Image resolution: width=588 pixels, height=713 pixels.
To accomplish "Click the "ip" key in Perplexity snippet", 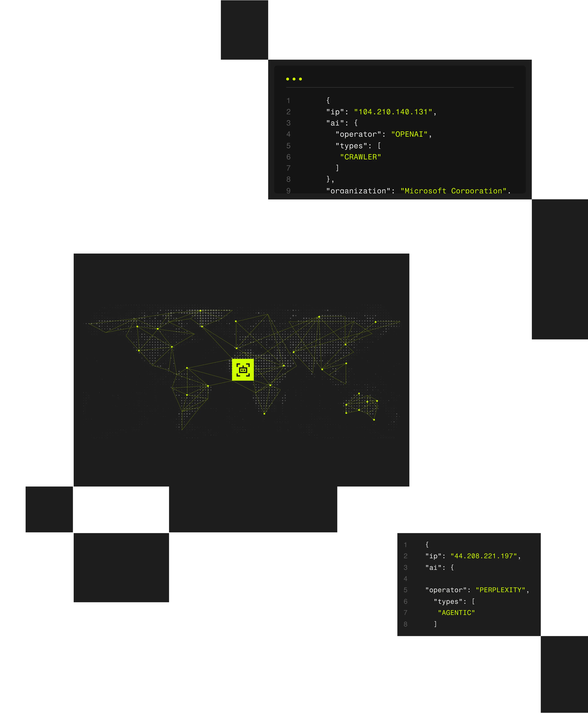I will (x=433, y=556).
